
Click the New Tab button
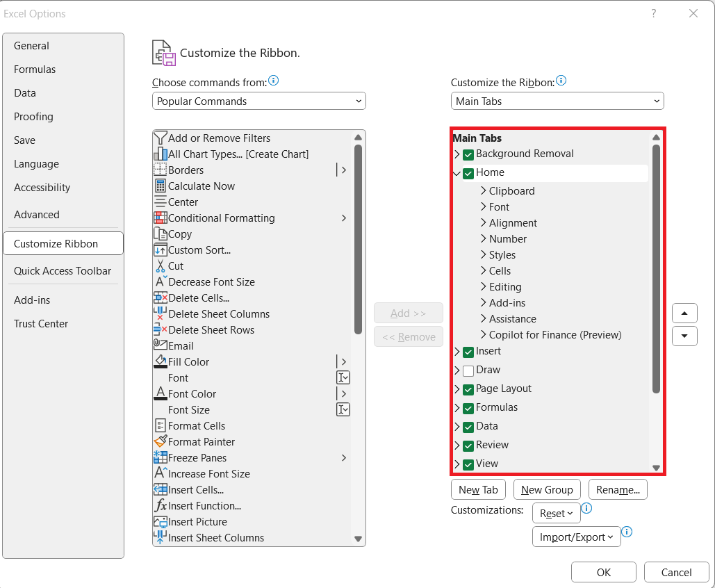[x=478, y=489]
